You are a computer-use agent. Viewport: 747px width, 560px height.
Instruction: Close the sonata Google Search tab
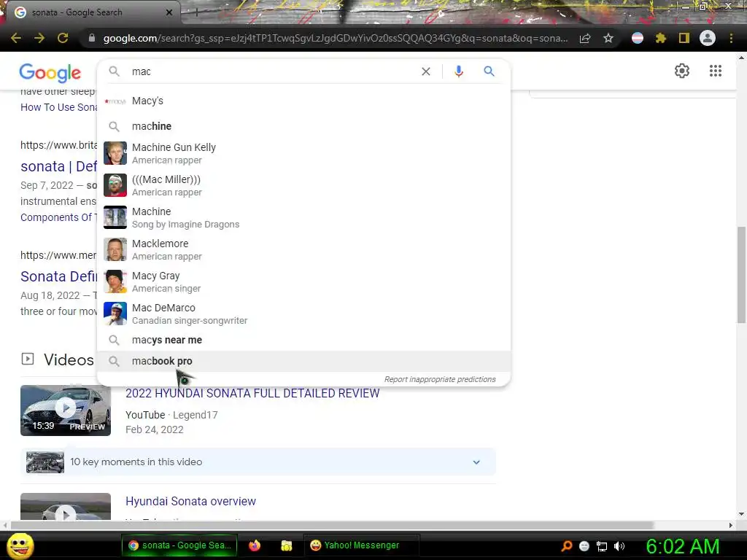point(169,12)
